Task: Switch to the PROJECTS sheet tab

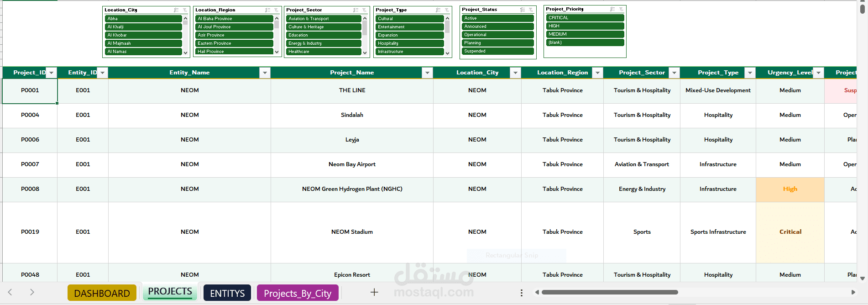Action: click(x=170, y=292)
